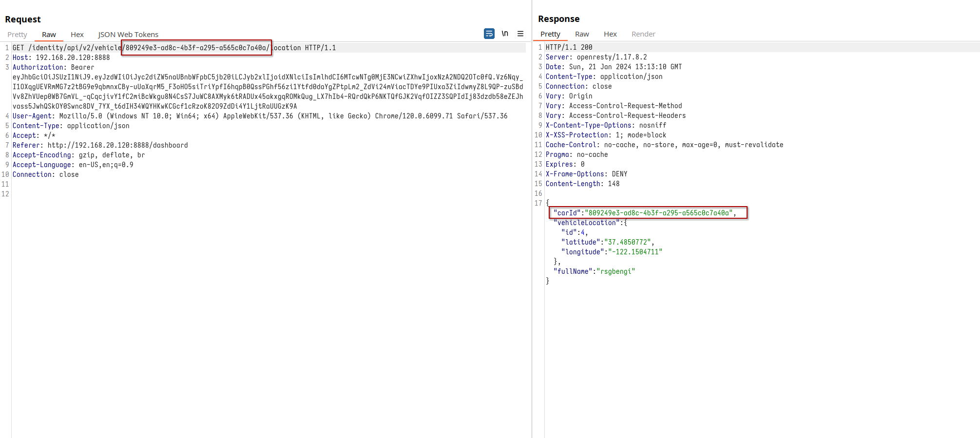Open the Hex tab in the Response panel

pyautogui.click(x=610, y=34)
